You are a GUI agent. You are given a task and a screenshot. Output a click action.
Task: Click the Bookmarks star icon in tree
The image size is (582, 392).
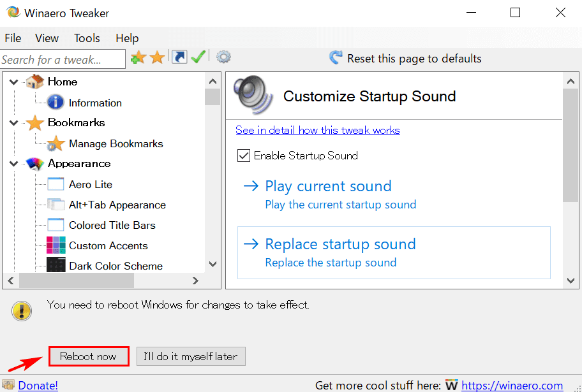pos(35,123)
